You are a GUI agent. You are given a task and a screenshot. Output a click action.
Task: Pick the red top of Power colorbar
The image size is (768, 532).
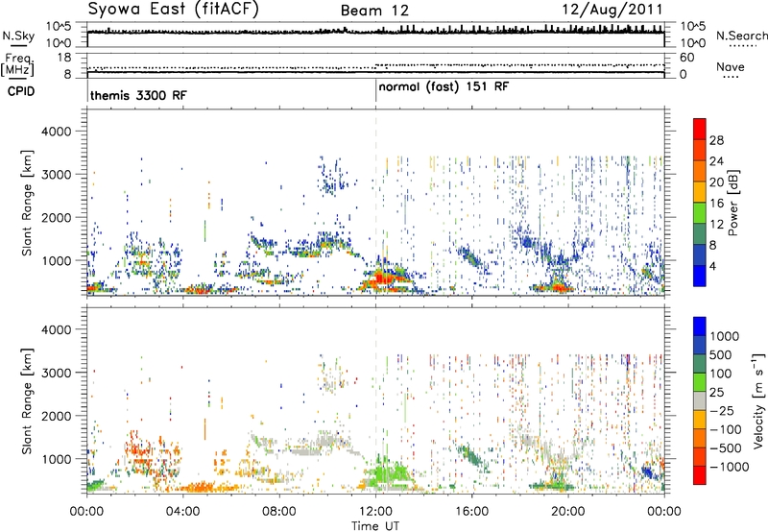point(700,129)
